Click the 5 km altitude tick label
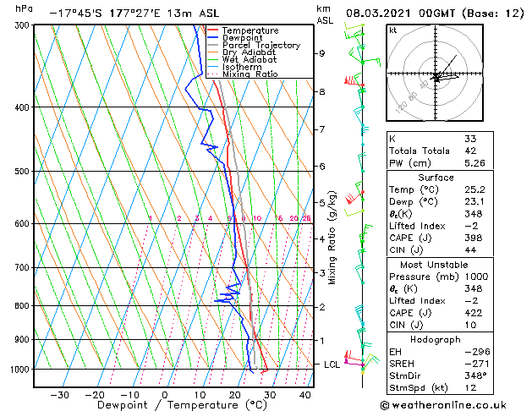This screenshot has height=411, width=532. (x=322, y=202)
